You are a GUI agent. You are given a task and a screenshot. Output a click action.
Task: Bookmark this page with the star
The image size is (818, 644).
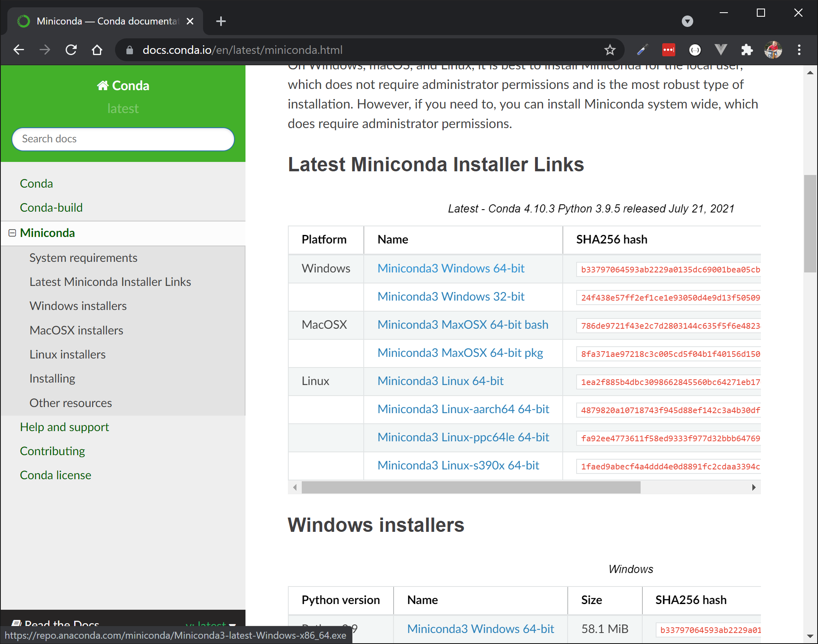610,50
